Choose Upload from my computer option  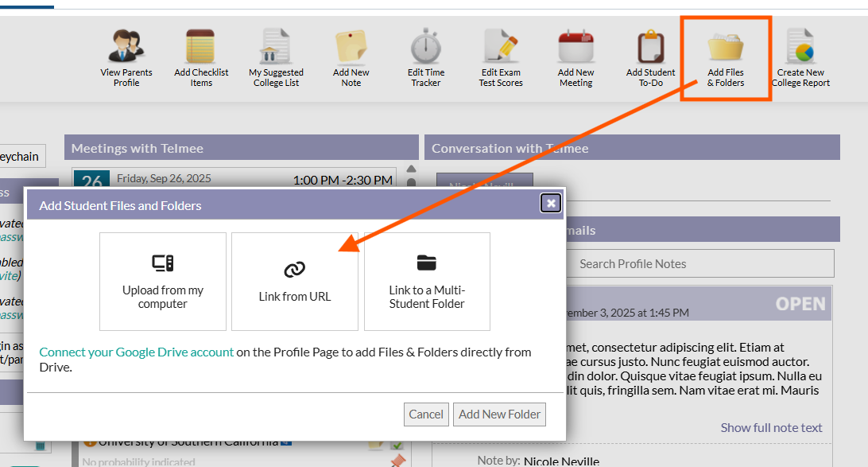[163, 282]
